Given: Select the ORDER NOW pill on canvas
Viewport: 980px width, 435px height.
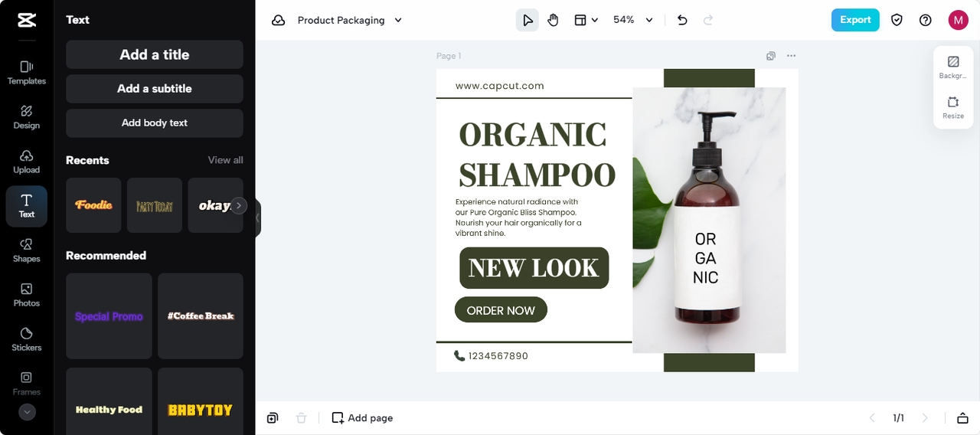Looking at the screenshot, I should 501,310.
